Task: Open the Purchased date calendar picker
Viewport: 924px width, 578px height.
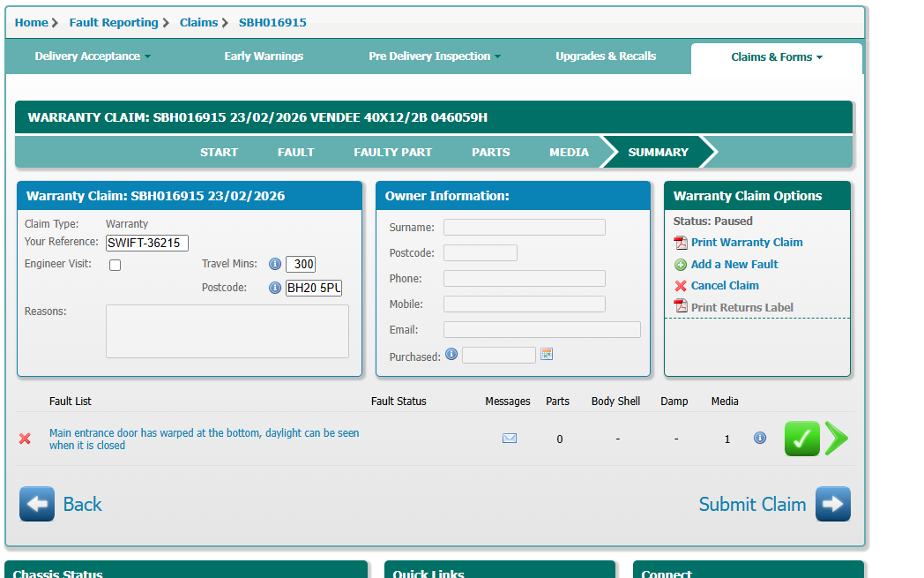Action: coord(547,354)
